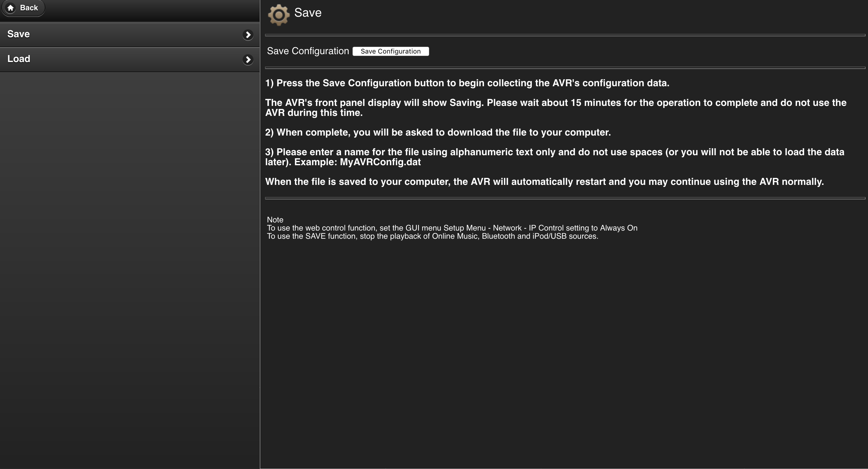Click note about IP Control Always On
Screen dimensions: 868x469
452,228
